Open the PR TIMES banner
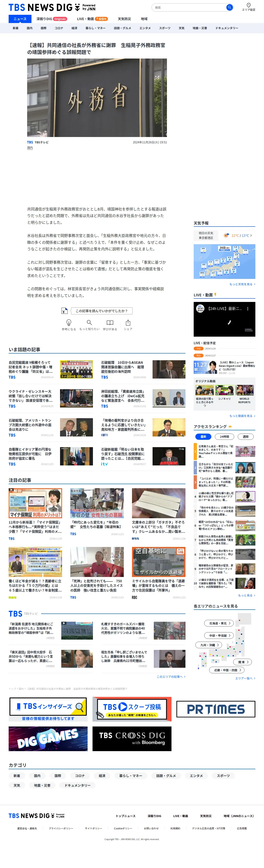Screen dimensions: 264x868 (x=216, y=709)
